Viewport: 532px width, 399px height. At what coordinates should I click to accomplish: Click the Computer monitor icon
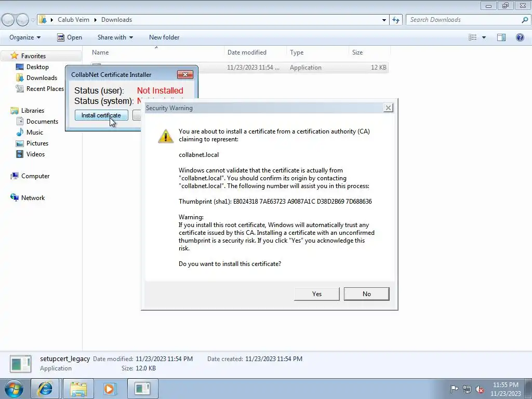15,176
